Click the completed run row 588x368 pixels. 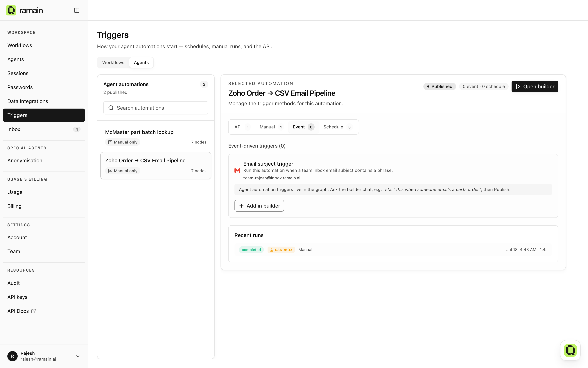pyautogui.click(x=393, y=250)
